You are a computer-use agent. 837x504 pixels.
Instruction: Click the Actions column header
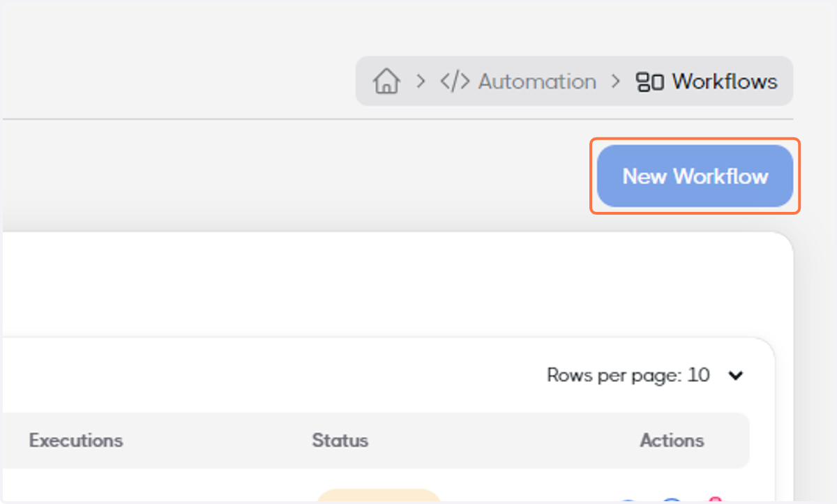tap(672, 441)
